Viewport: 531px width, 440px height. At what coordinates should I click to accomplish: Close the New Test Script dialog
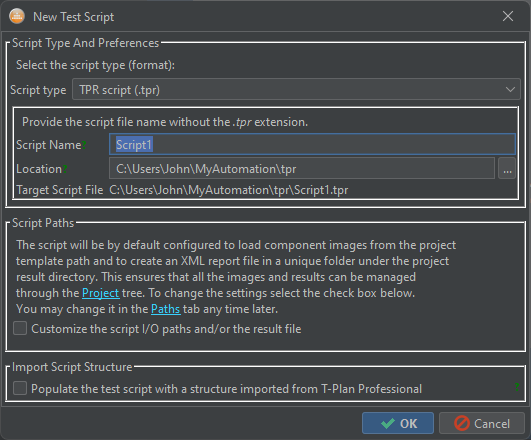click(x=508, y=16)
